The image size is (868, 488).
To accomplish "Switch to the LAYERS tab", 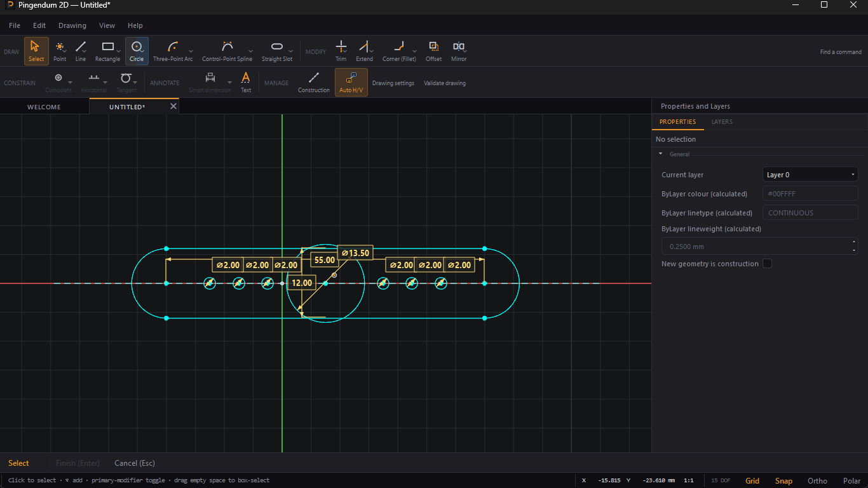I will click(x=722, y=121).
